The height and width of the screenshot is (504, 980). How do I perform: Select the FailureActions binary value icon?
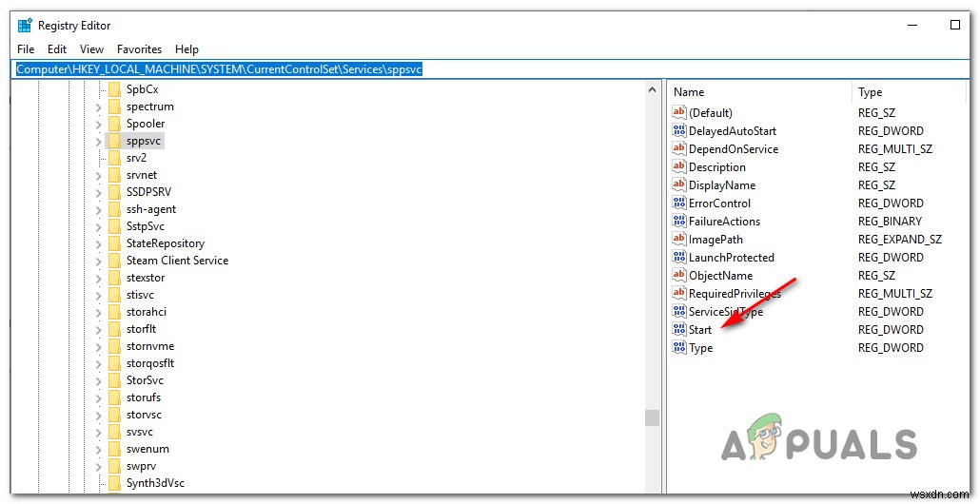point(678,221)
